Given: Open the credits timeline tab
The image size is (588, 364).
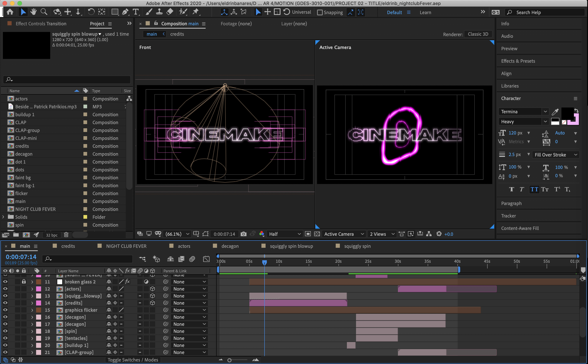Looking at the screenshot, I should tap(68, 246).
